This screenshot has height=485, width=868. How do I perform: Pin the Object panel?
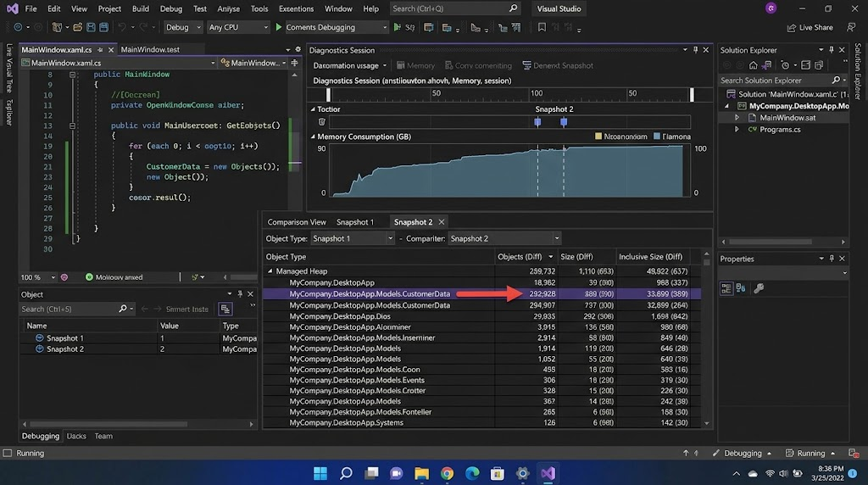(240, 294)
